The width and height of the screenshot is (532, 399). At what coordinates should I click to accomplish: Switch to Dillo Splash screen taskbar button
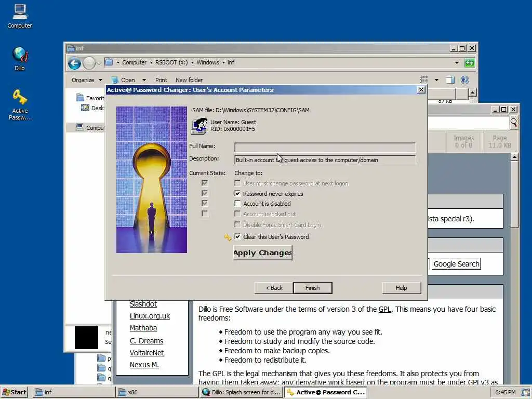[241, 392]
